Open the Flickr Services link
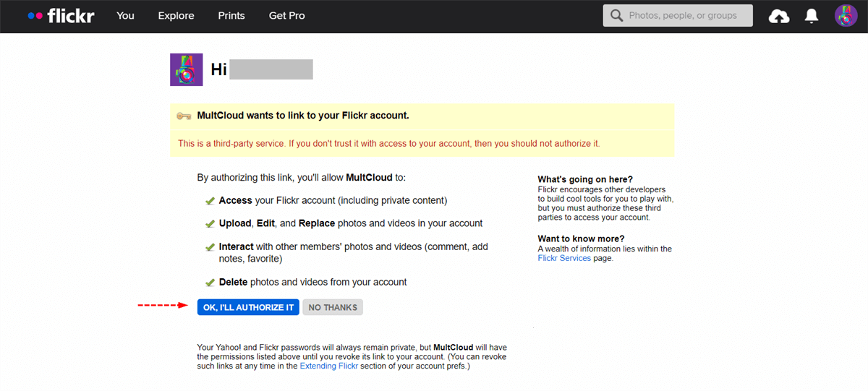This screenshot has height=391, width=868. 564,258
